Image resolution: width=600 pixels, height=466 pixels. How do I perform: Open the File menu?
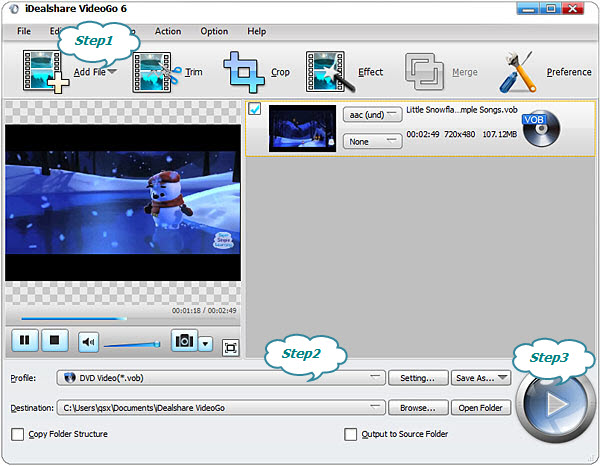coord(24,31)
